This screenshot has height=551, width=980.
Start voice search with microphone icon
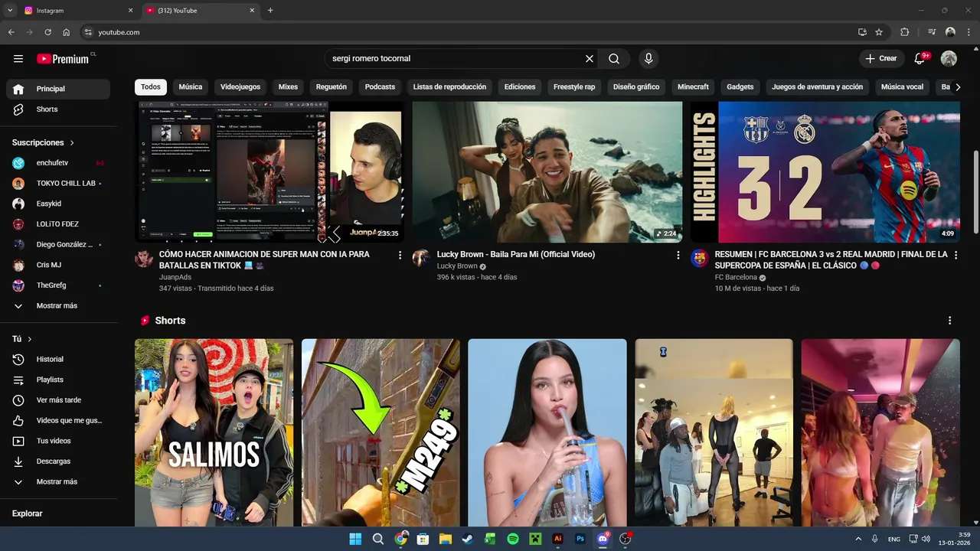(648, 59)
